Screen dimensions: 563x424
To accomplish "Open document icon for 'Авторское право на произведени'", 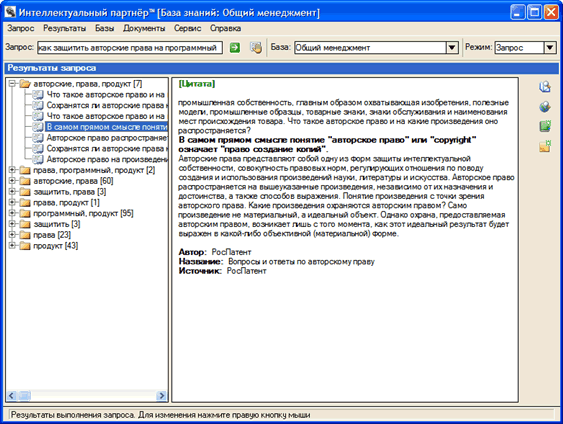I will pos(38,159).
